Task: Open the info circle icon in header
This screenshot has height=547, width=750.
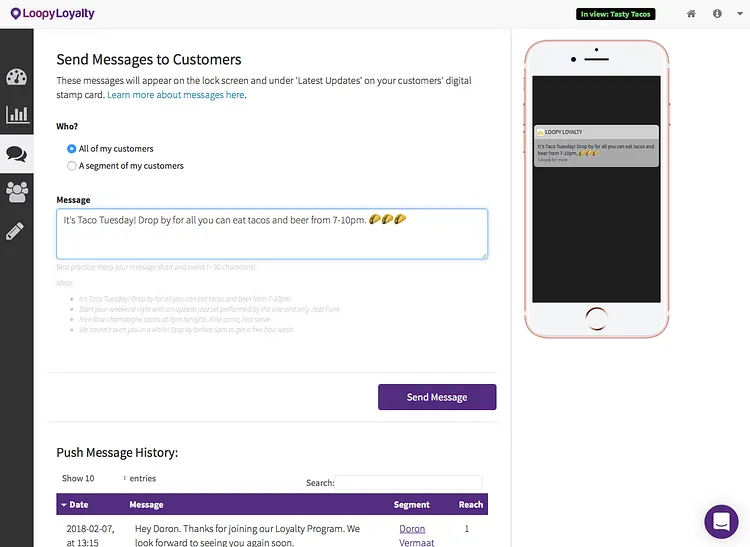Action: [x=717, y=14]
